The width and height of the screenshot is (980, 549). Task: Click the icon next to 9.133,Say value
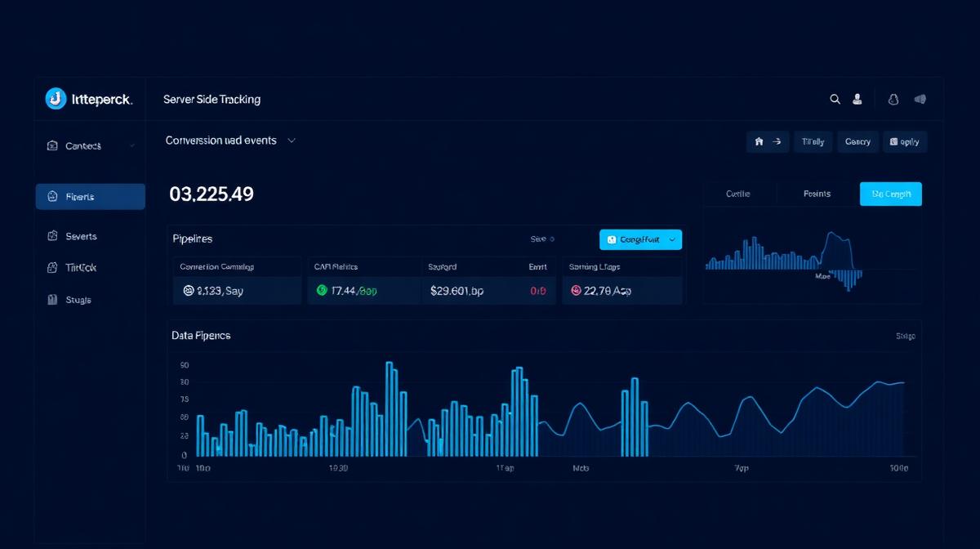pyautogui.click(x=189, y=290)
